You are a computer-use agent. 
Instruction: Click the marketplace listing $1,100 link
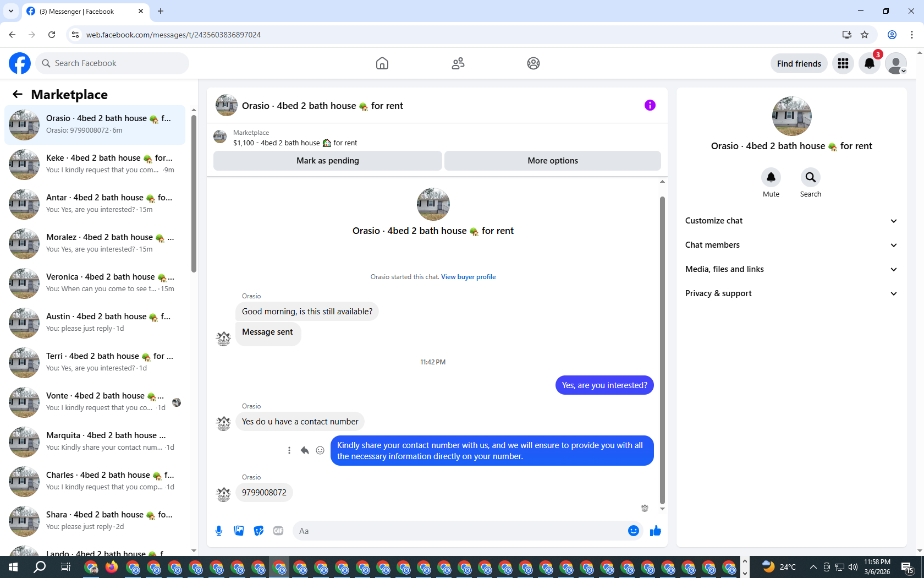tap(295, 143)
